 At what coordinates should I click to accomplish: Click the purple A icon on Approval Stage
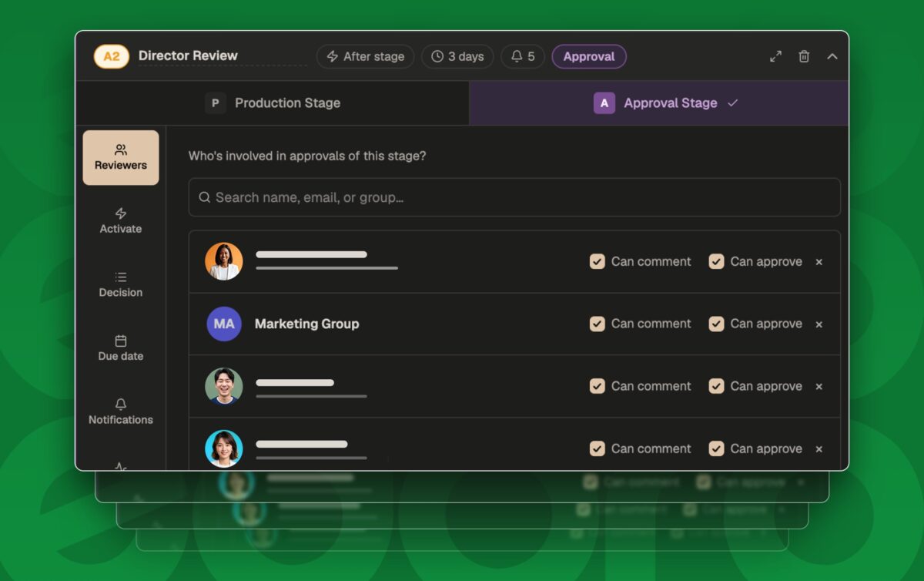[604, 103]
